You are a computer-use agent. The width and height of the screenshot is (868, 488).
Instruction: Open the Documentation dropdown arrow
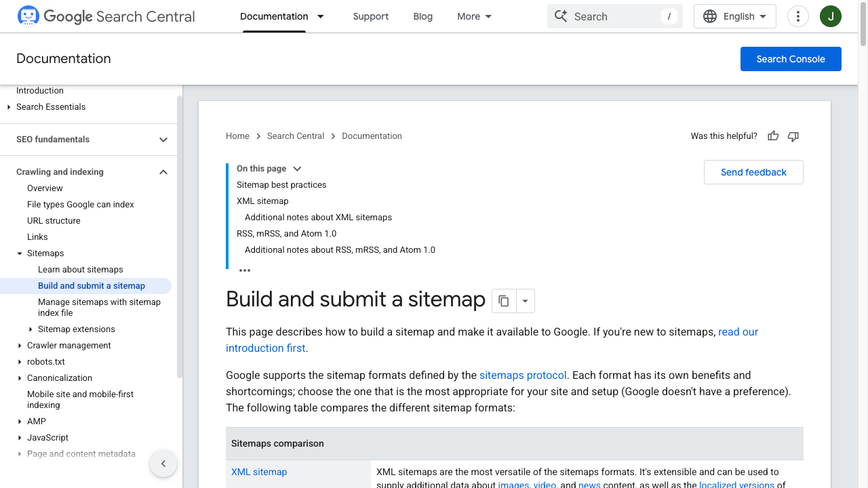pos(321,16)
